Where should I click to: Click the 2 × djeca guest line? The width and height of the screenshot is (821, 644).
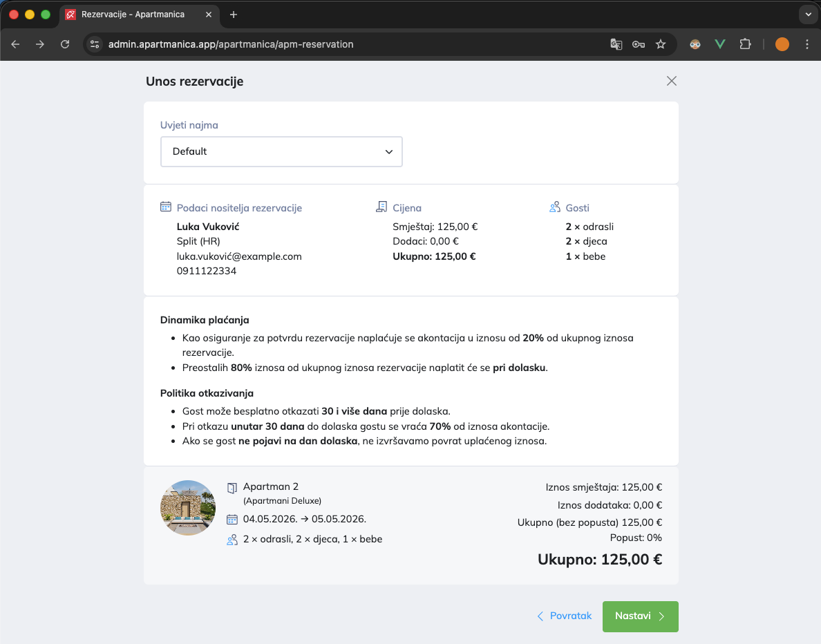[x=587, y=241]
